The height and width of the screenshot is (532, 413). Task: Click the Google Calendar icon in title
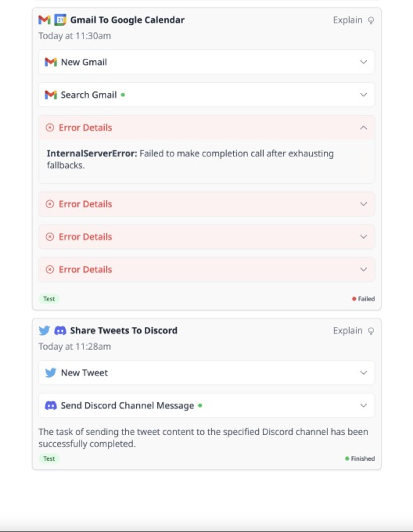pos(60,20)
